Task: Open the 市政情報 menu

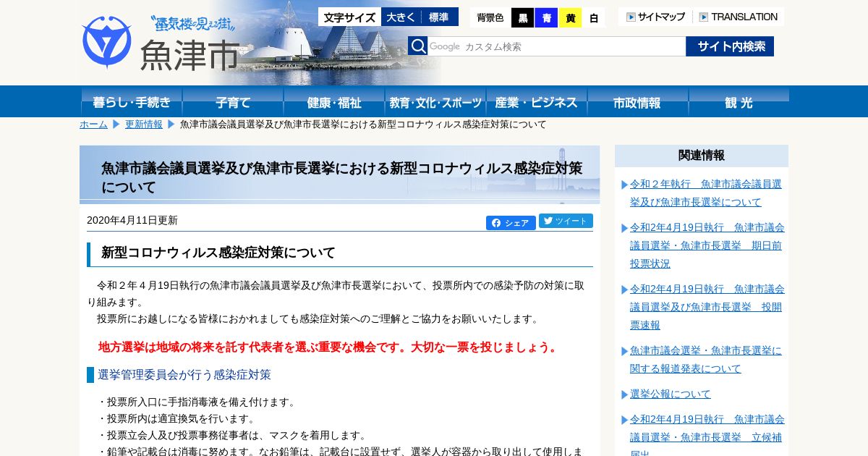Action: tap(637, 102)
